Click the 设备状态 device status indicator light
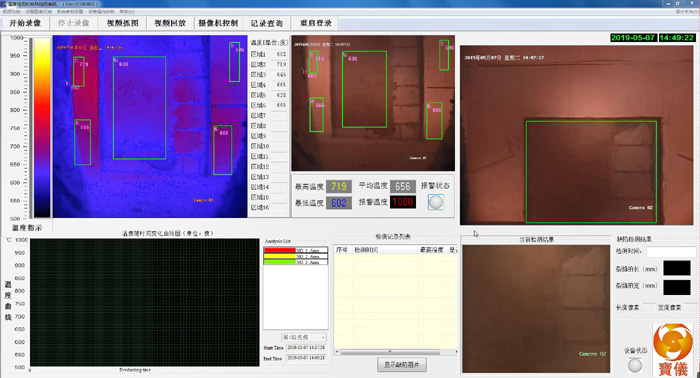Screen dimensions: 700x378 click(x=635, y=366)
